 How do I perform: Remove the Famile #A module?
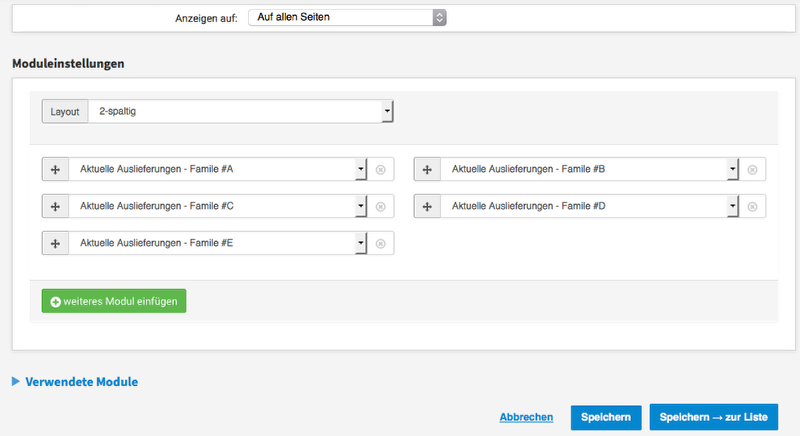click(x=381, y=170)
